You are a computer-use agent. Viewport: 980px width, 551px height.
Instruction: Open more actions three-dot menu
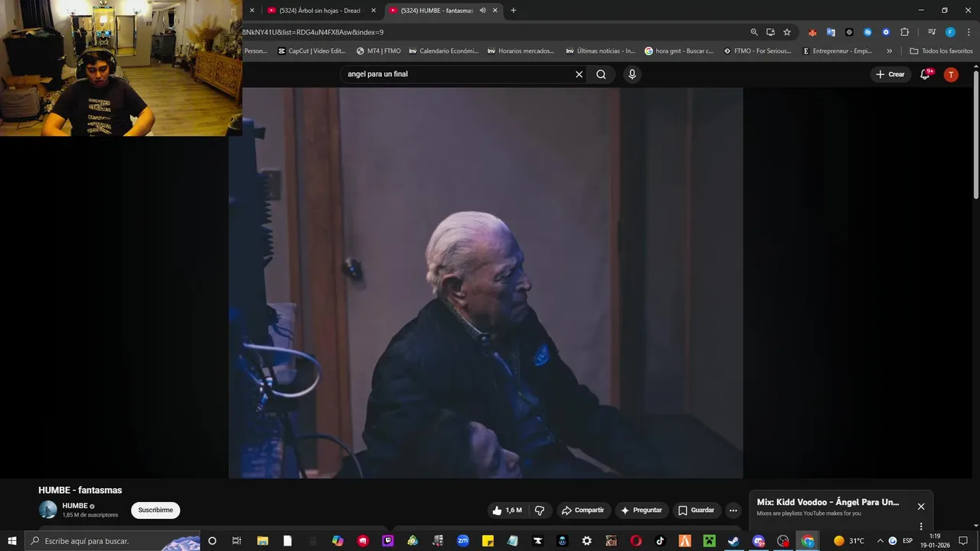pos(733,510)
